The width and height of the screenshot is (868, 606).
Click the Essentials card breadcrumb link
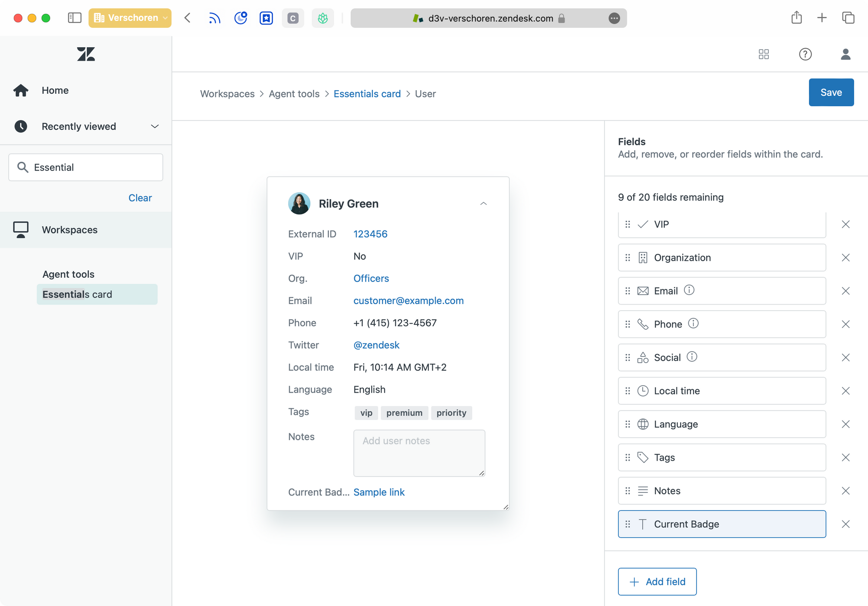367,94
